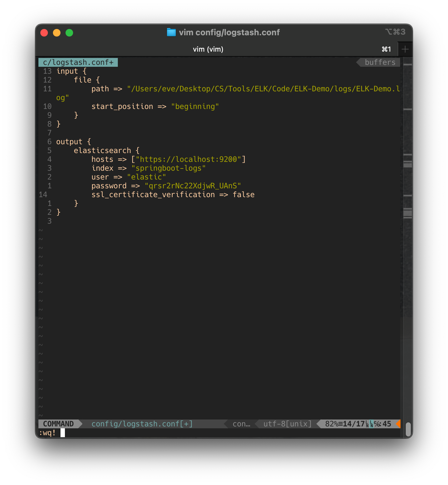448x485 pixels.
Task: Click the folder icon in the title bar
Action: [x=171, y=32]
